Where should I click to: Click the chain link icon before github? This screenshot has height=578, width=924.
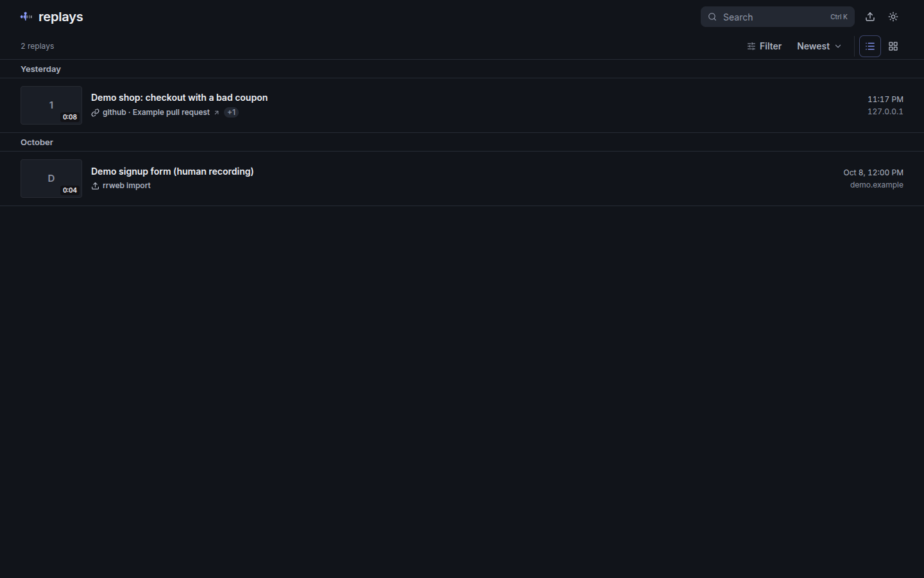coord(95,112)
